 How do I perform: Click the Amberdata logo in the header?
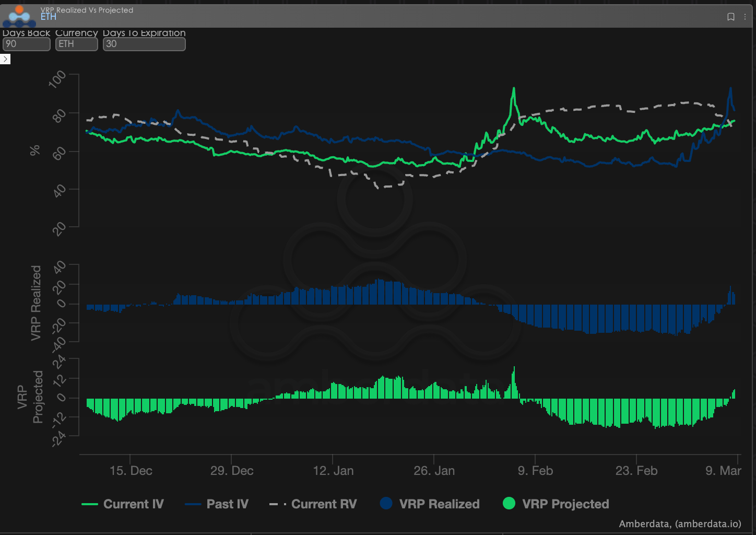click(x=19, y=16)
